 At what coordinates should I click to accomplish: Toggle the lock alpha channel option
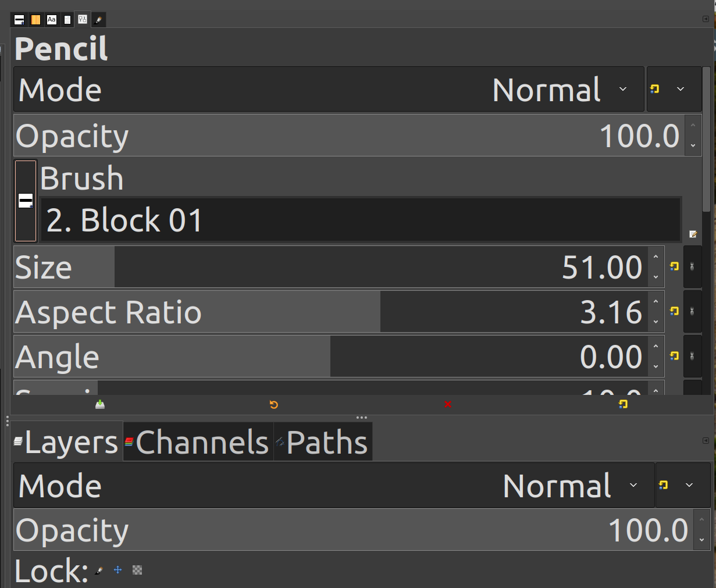[137, 570]
